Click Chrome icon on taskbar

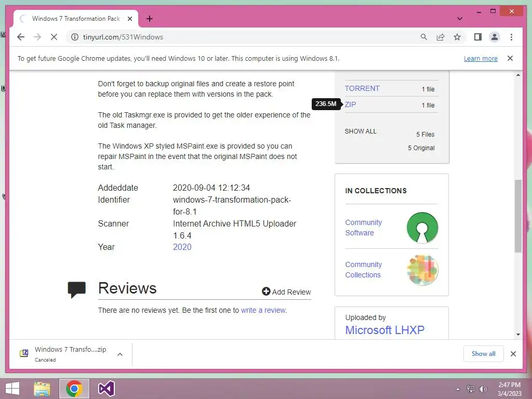[x=74, y=389]
